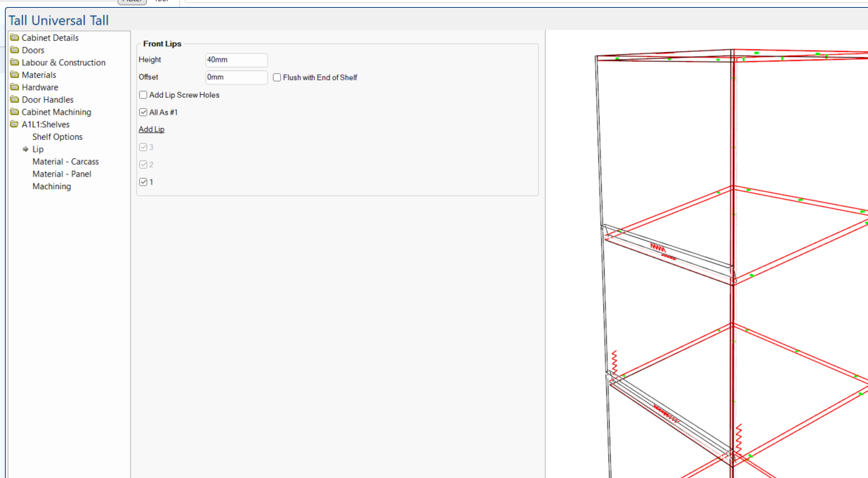This screenshot has height=478, width=868.
Task: Tick Add Lip Screw Holes checkbox
Action: tap(143, 95)
